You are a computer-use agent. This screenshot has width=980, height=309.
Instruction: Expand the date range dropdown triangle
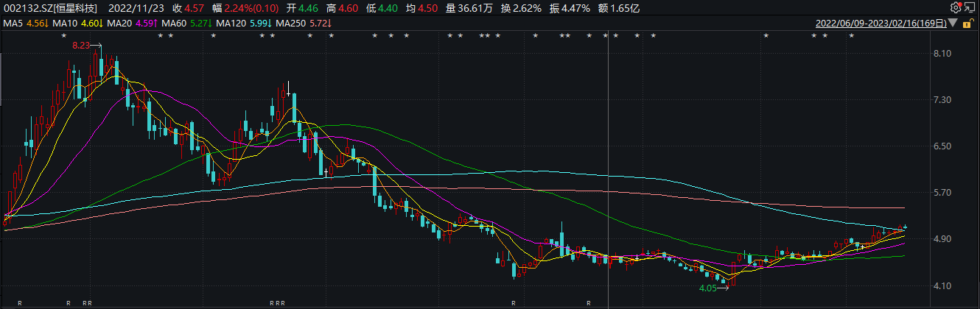point(953,24)
